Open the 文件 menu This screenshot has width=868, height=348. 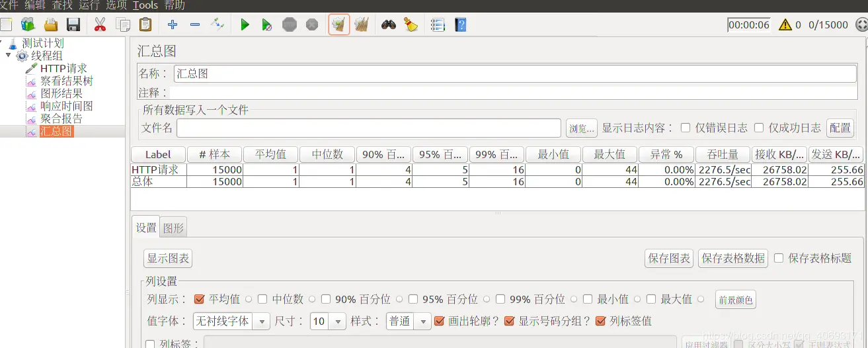(x=9, y=5)
